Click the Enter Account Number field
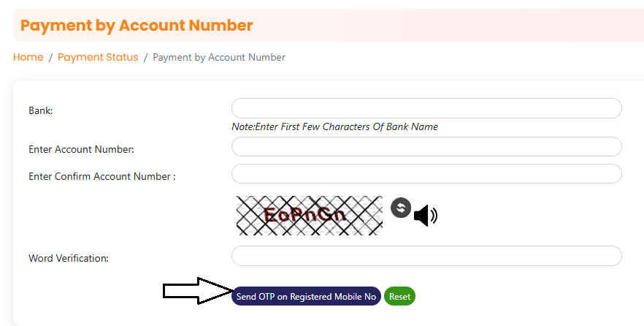Viewport: 644px width, 326px height. coord(426,147)
